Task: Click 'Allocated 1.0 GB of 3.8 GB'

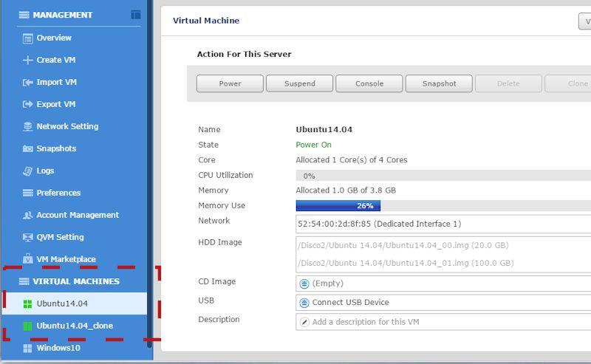Action: [346, 190]
